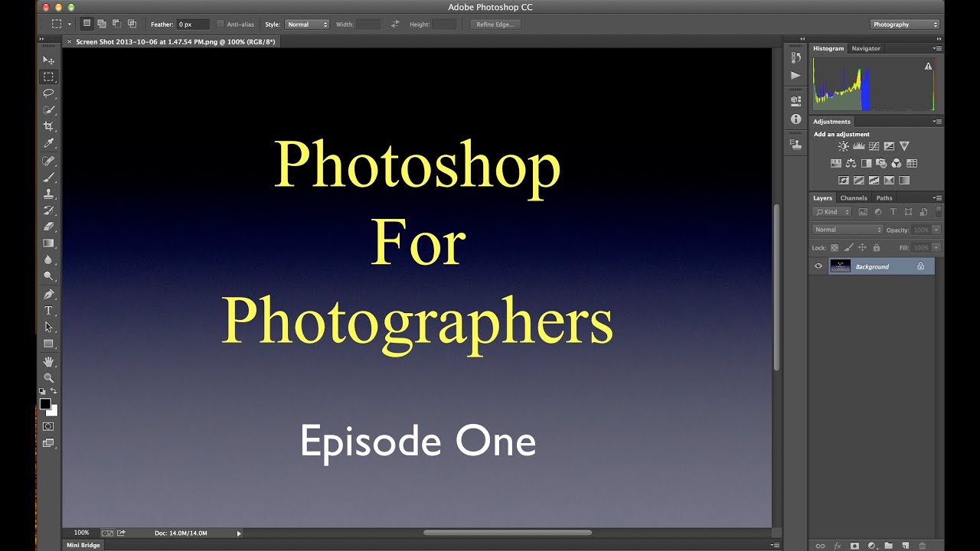Screen dimensions: 980x551
Task: Select the Path Selection tool
Action: coord(48,327)
